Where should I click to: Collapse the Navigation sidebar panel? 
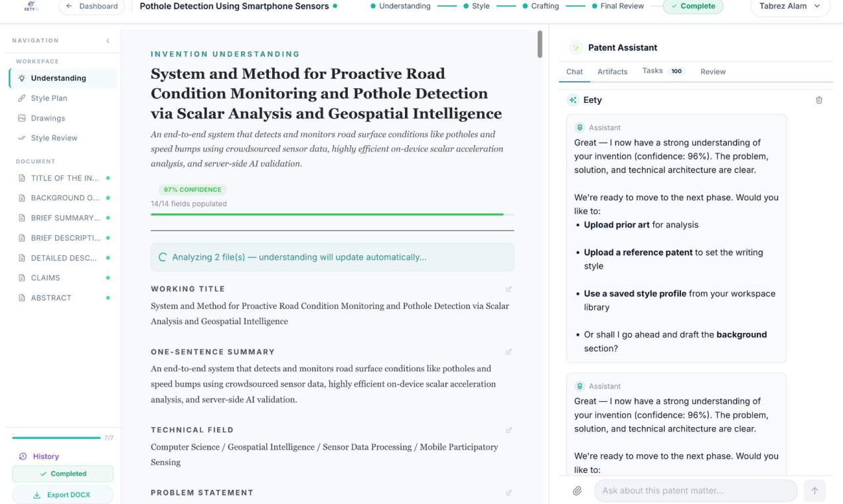click(108, 41)
